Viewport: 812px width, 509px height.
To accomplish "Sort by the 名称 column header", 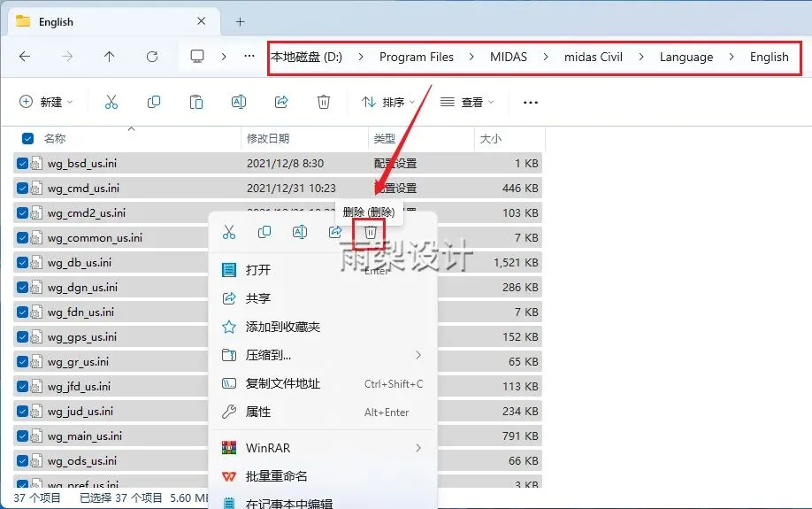I will (x=55, y=138).
